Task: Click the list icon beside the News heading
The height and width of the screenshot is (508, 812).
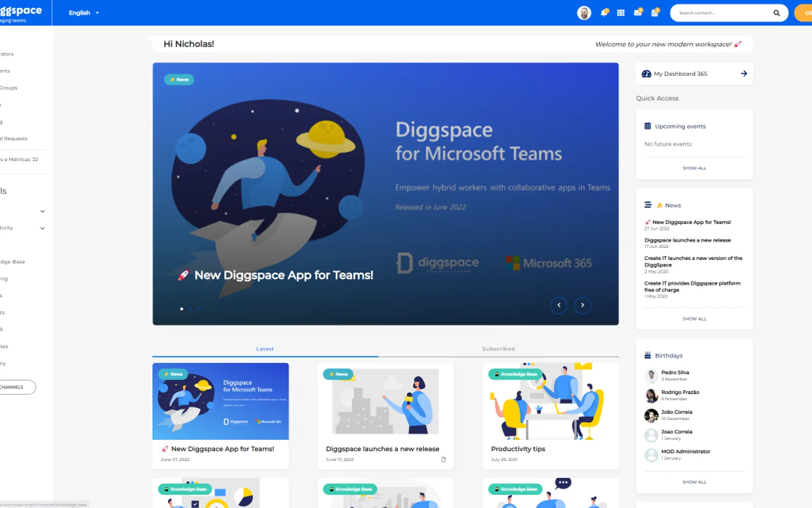Action: [x=648, y=205]
